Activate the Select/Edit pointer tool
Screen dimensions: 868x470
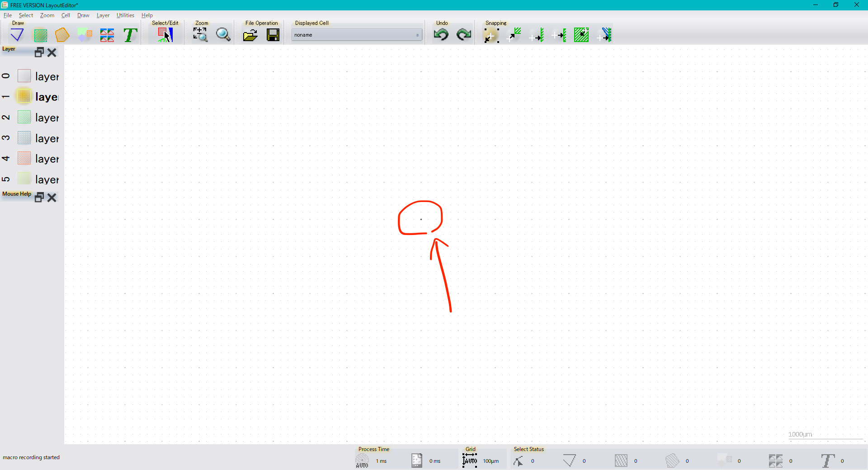tap(165, 35)
